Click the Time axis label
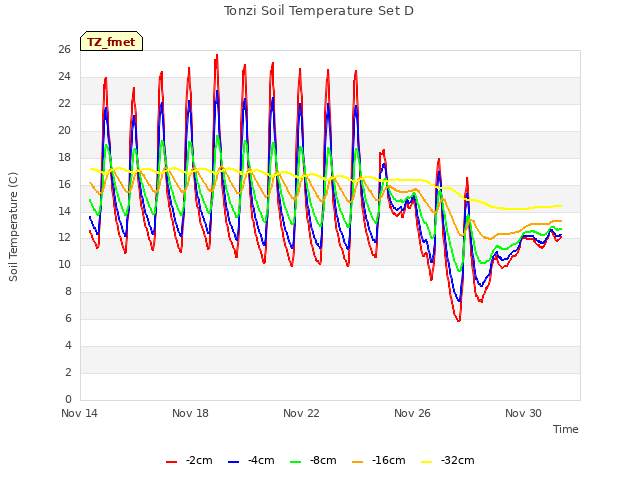640x480 pixels. [566, 429]
